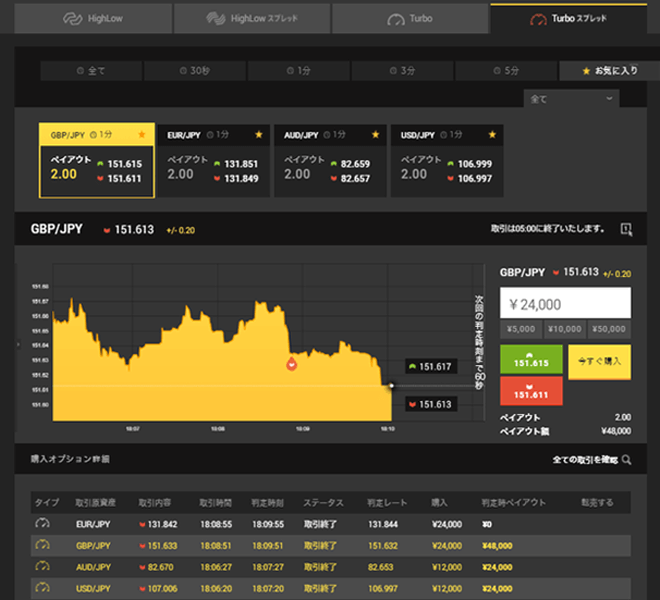Viewport: 660px width, 600px height.
Task: Click the タイプ column header
Action: pyautogui.click(x=47, y=503)
